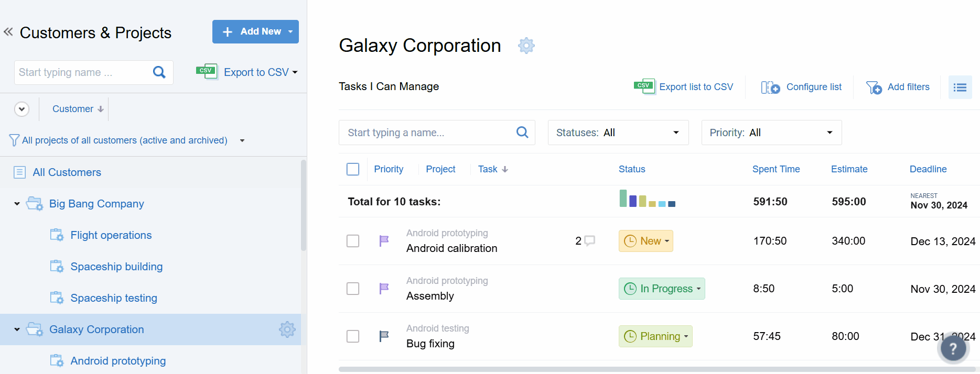
Task: Click priority flag of Assembly task
Action: pos(384,289)
